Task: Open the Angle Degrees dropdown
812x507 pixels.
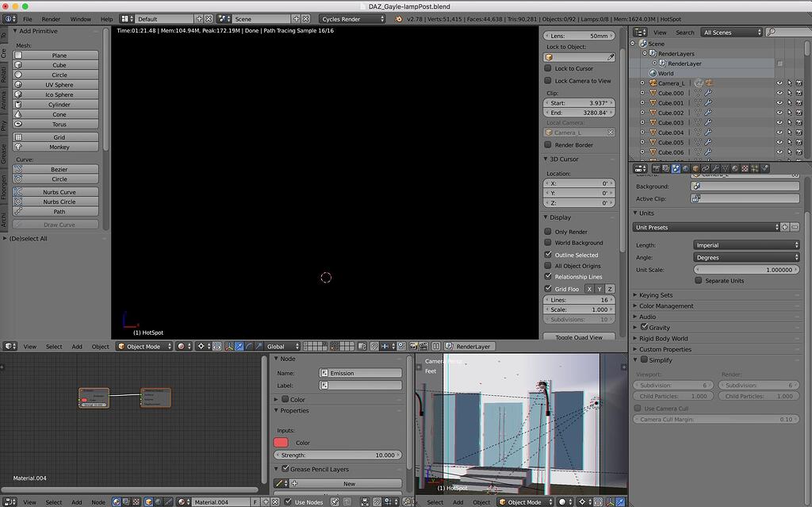Action: (746, 258)
